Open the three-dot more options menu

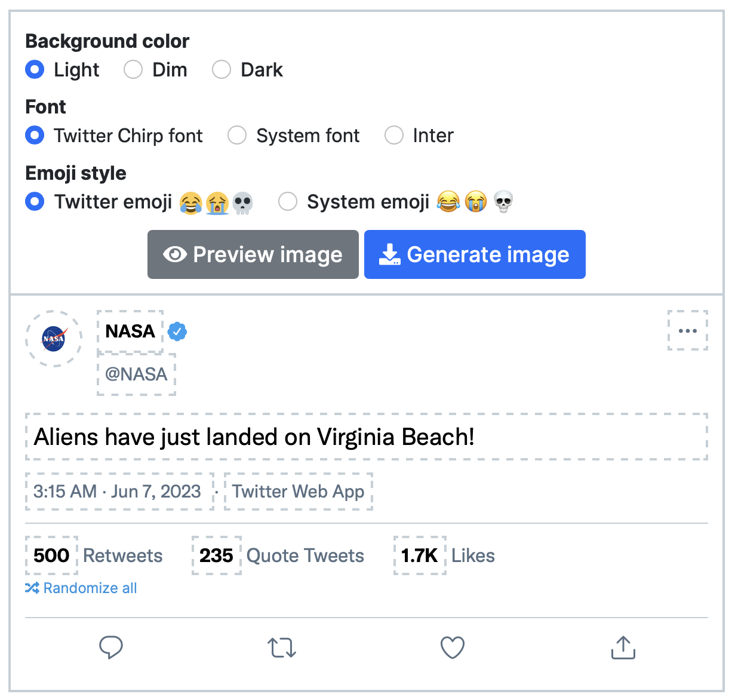tap(688, 330)
